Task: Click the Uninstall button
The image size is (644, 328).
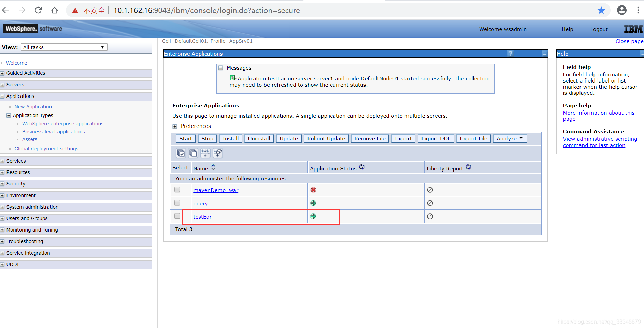Action: click(x=259, y=138)
